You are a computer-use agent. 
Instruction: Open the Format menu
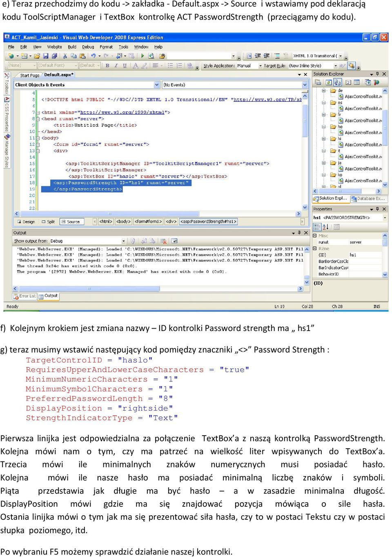(106, 47)
